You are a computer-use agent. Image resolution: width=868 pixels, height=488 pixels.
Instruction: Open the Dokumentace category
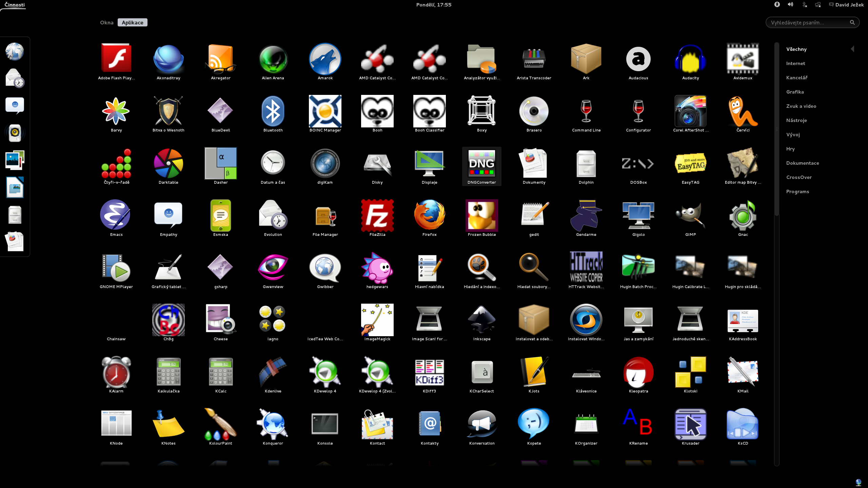802,163
